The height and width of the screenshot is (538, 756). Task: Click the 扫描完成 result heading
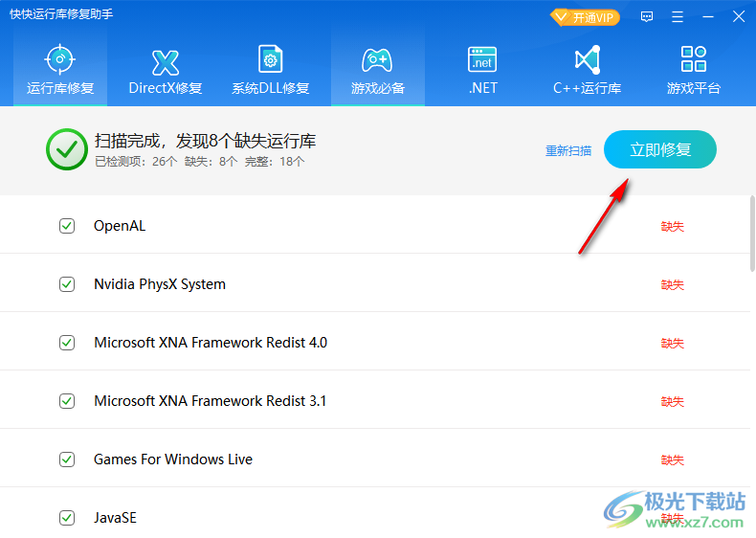pyautogui.click(x=205, y=141)
